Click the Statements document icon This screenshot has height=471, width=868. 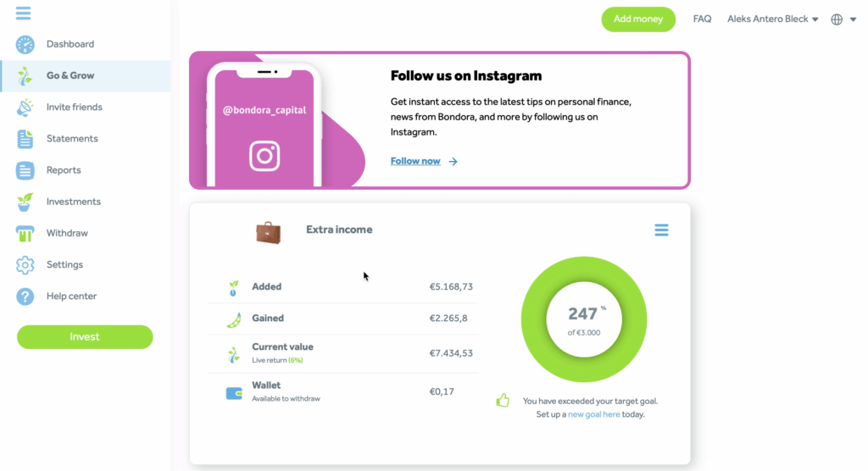25,139
